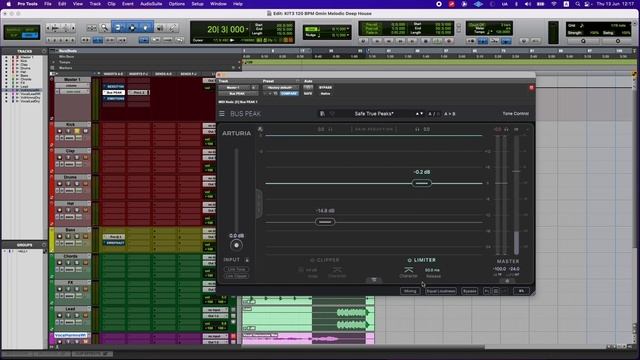
Task: Select the Trim tool
Action: point(118,27)
